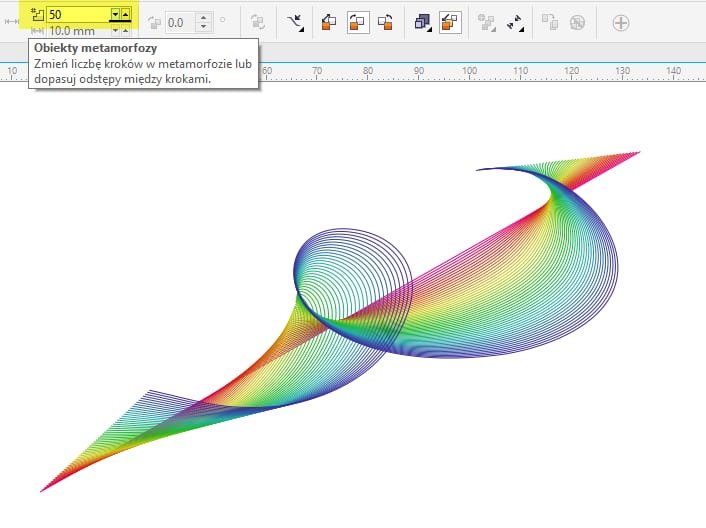Click the spacing icon beside 10.0 mm

tap(38, 31)
